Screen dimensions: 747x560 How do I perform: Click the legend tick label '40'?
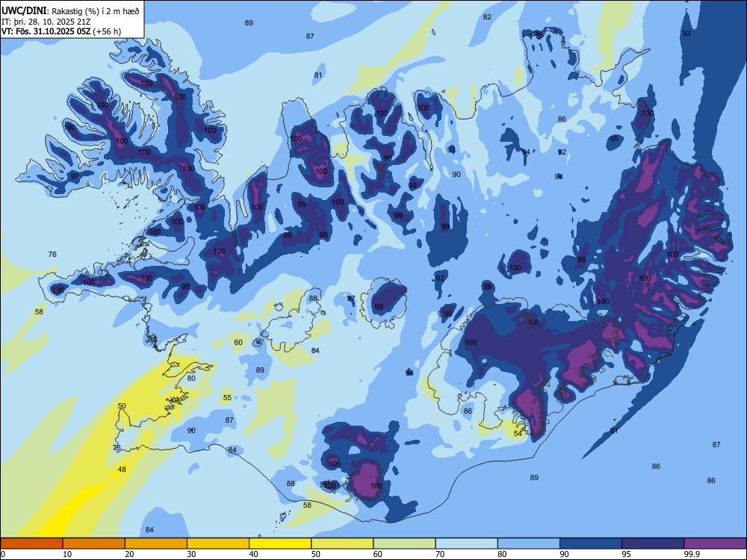254,554
